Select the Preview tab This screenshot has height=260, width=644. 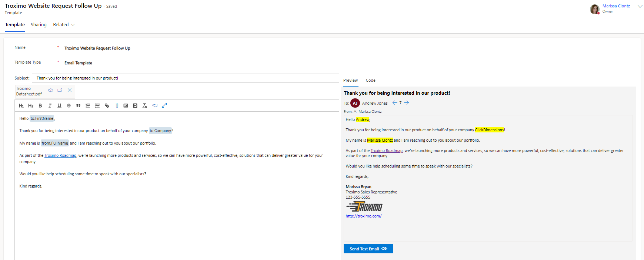(x=350, y=80)
